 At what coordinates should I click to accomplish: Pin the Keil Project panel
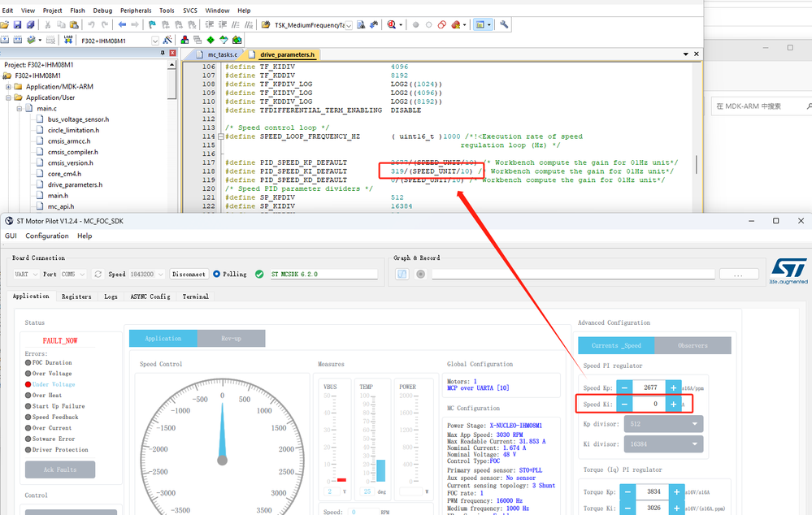tap(163, 54)
